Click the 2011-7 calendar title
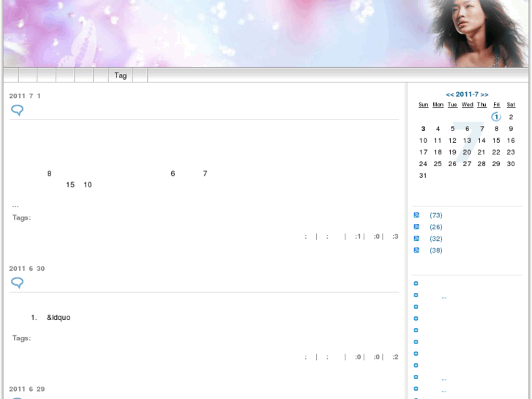The image size is (532, 399). click(467, 94)
